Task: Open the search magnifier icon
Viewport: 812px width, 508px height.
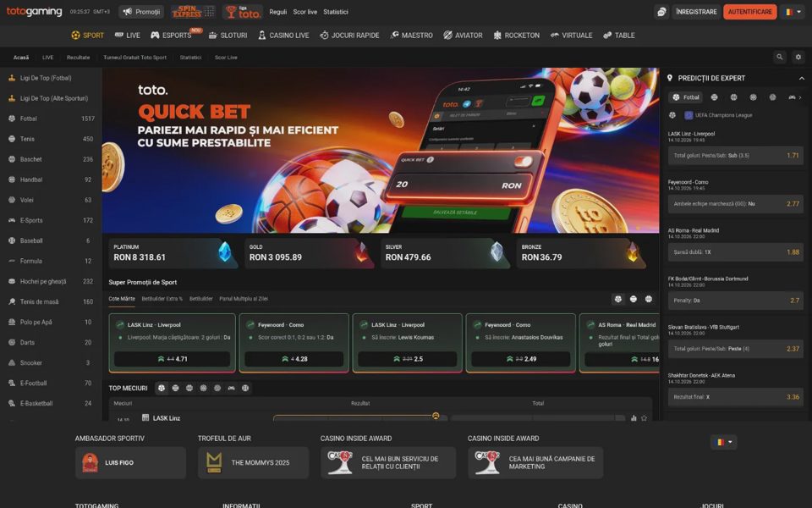Action: (779, 57)
